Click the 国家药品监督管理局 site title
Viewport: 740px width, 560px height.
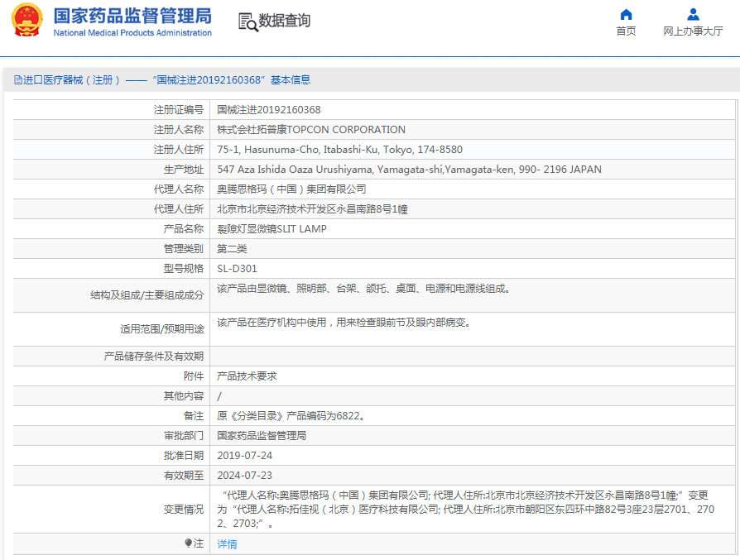(132, 16)
